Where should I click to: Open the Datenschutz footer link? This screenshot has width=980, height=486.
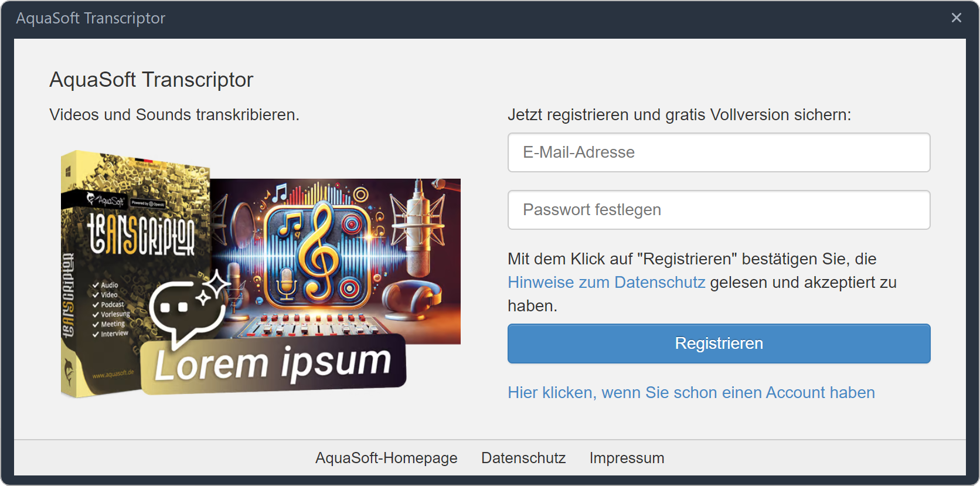pyautogui.click(x=523, y=458)
